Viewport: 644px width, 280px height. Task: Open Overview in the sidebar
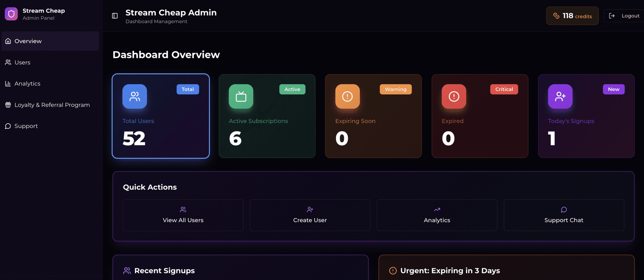coord(50,41)
